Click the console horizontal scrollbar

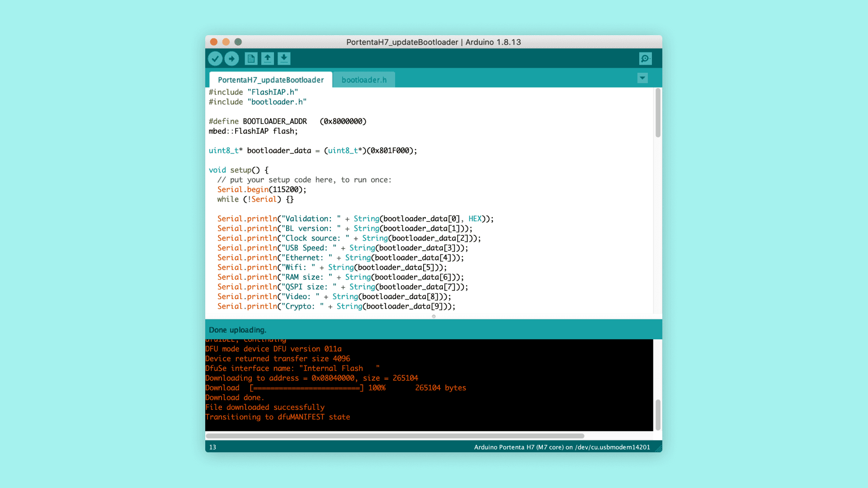click(x=395, y=436)
